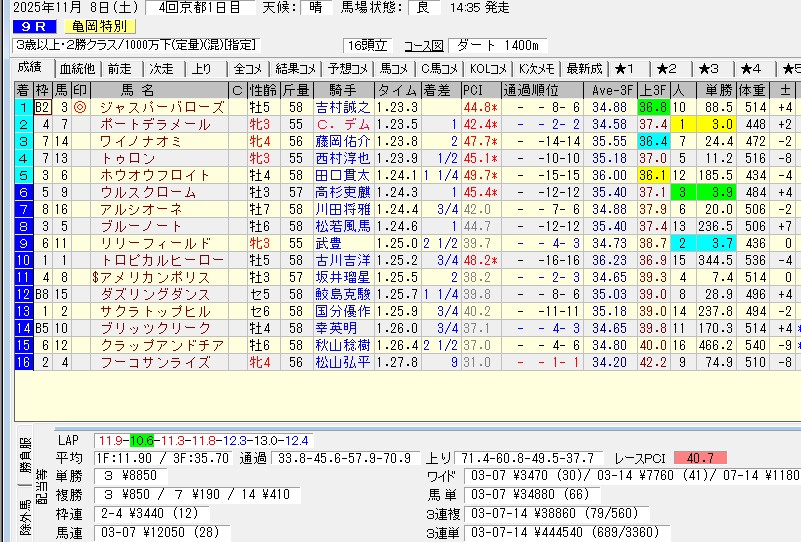Screen dimensions: 801x542
Task: Switch to the 前走 tab
Action: coord(119,69)
